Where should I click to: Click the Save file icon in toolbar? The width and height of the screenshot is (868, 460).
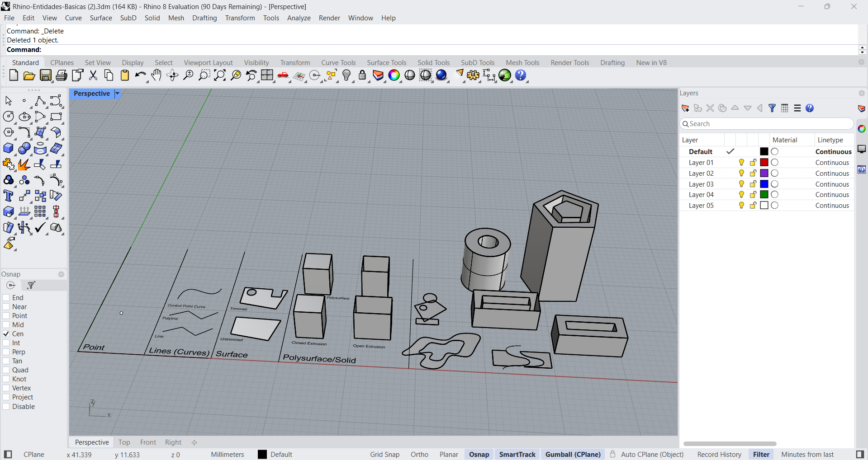(46, 75)
